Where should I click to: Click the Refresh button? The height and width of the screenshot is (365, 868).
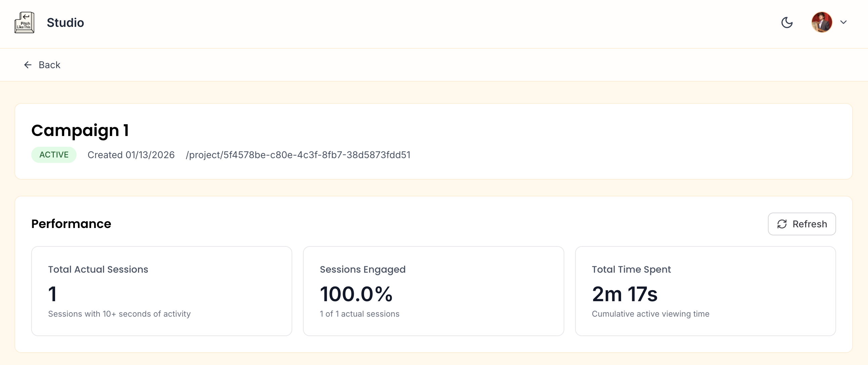pyautogui.click(x=801, y=224)
